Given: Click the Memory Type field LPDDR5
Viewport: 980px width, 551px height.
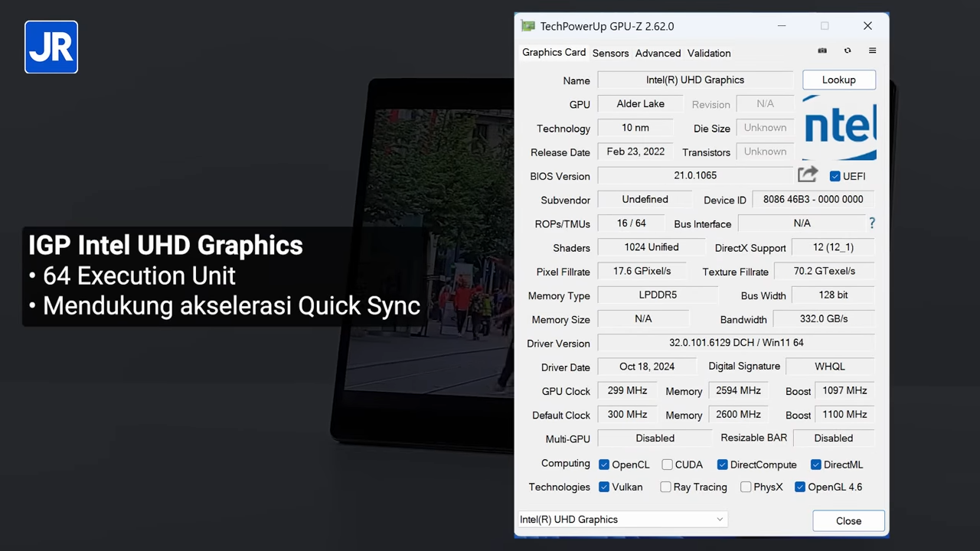Looking at the screenshot, I should (658, 295).
